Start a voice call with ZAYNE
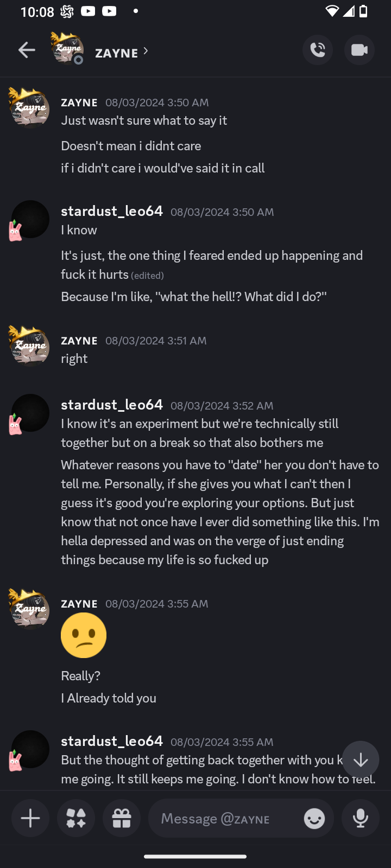The image size is (391, 868). pos(318,50)
